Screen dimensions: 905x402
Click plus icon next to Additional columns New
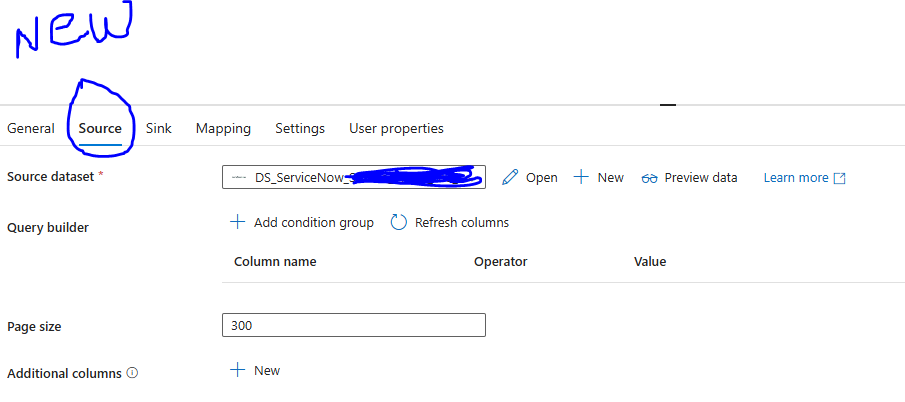click(x=238, y=370)
